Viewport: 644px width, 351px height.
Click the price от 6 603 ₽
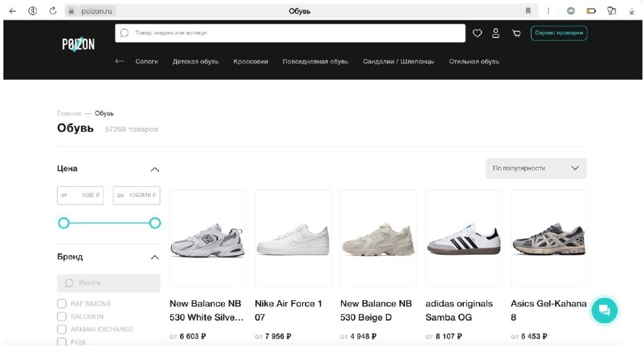pos(187,337)
